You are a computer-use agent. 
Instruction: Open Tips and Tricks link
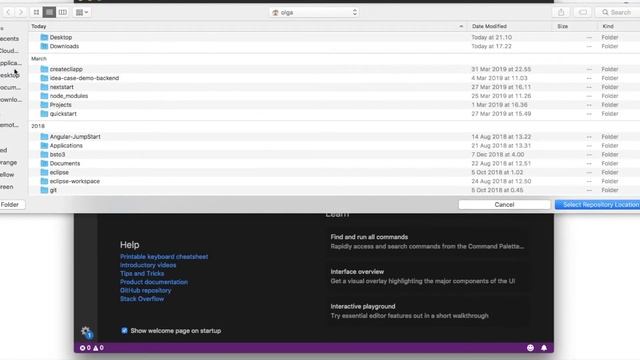[142, 273]
